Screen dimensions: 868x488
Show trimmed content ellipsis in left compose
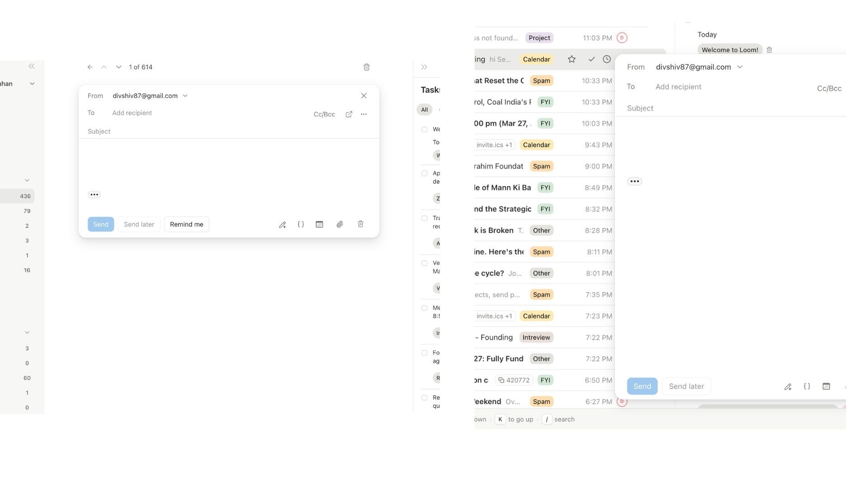click(94, 195)
